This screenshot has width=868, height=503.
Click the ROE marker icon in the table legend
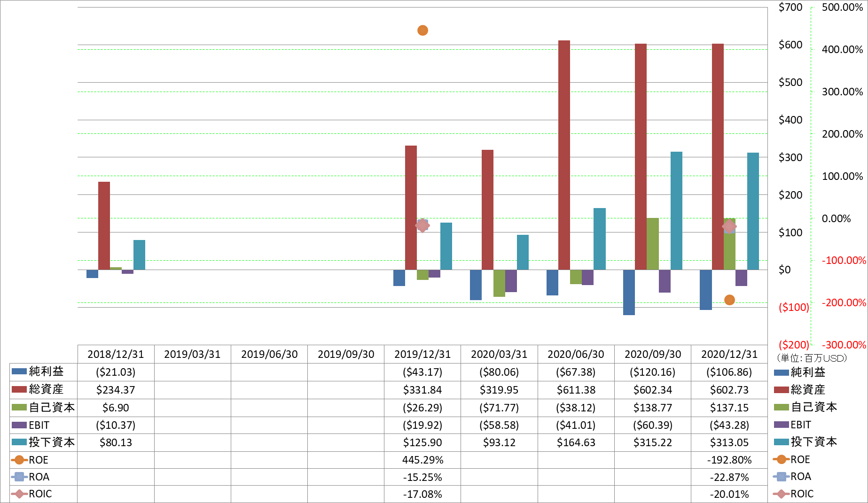(19, 460)
